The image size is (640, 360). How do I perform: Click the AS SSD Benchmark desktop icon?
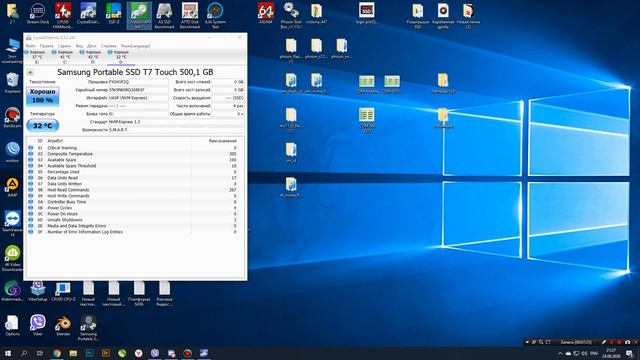tap(164, 15)
